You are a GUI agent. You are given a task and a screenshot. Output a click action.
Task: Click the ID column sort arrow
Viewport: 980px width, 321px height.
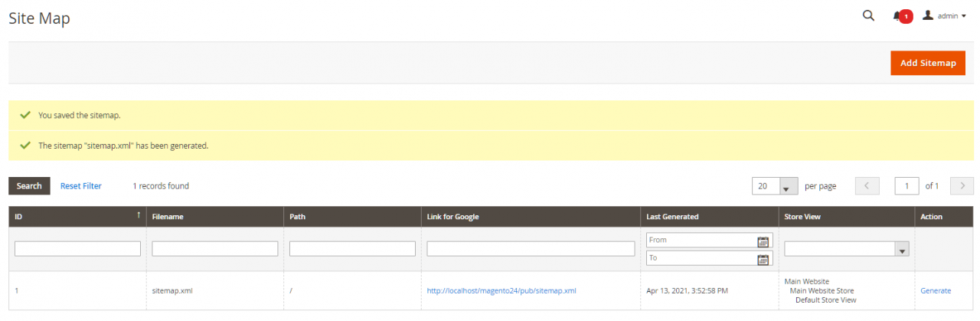click(139, 216)
